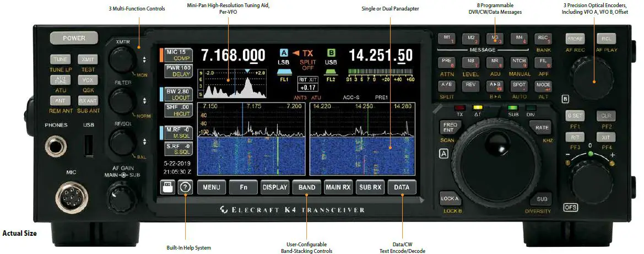The width and height of the screenshot is (644, 254).
Task: Tap the SHF .00 HICUT soft control
Action: click(x=178, y=110)
